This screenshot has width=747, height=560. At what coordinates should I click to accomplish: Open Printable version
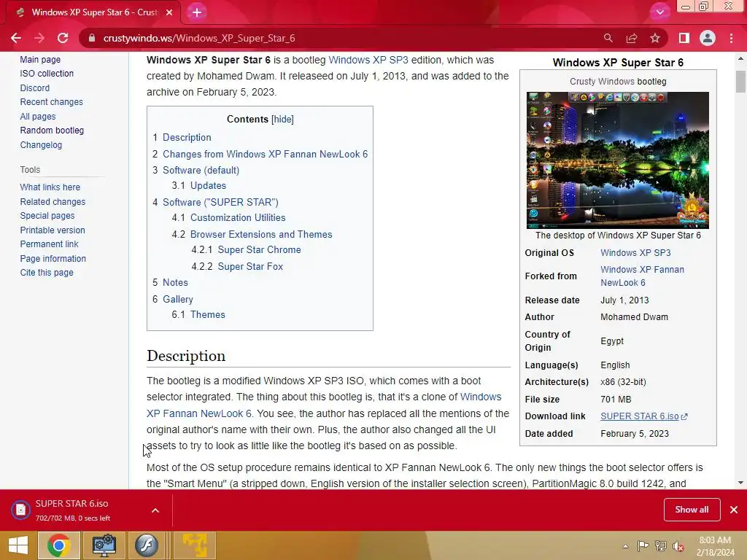point(53,230)
